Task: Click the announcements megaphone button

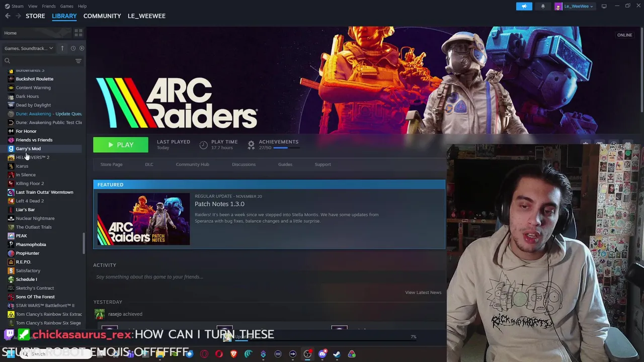Action: pyautogui.click(x=524, y=6)
